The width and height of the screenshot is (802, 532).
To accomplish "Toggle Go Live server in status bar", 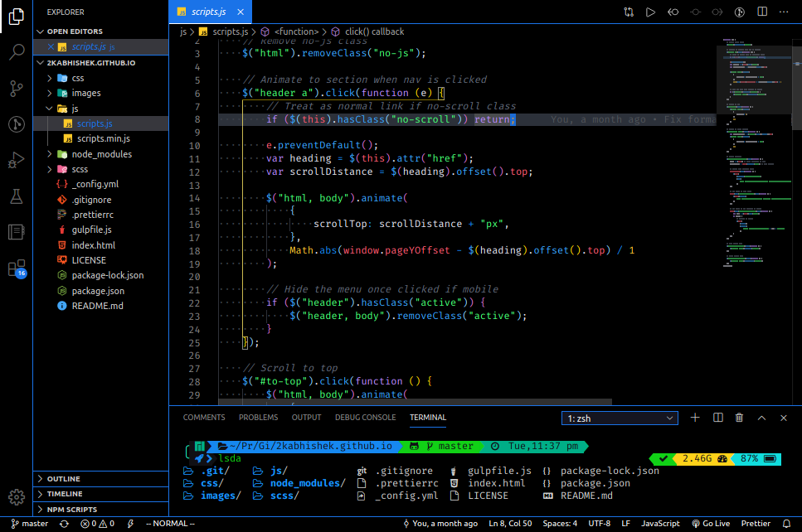I will (711, 524).
